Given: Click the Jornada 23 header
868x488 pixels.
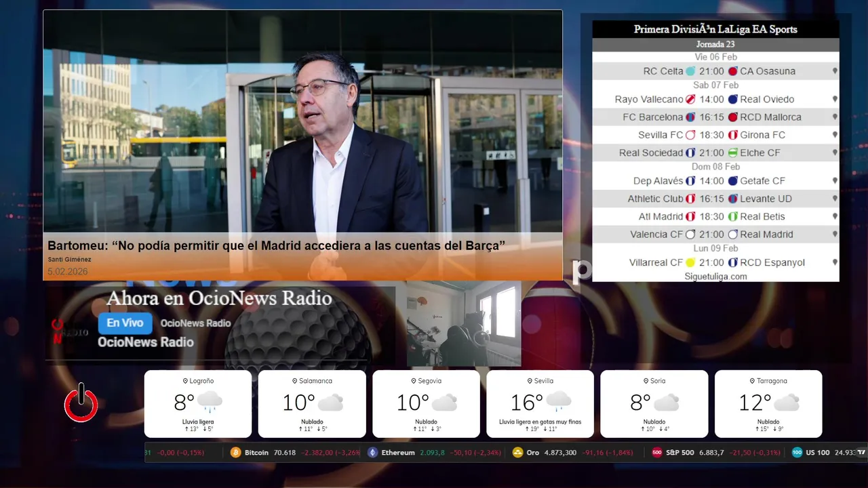Looking at the screenshot, I should pyautogui.click(x=715, y=45).
